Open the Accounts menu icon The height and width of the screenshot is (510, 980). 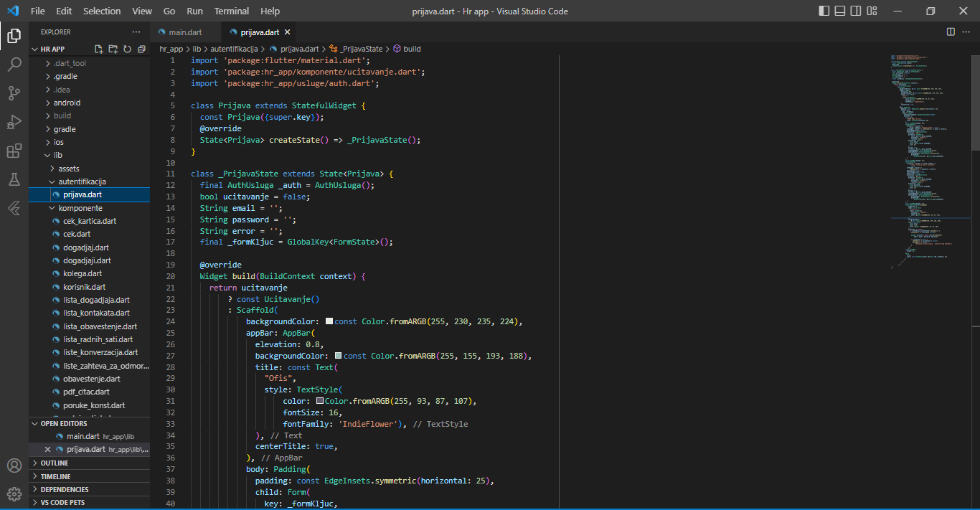[x=14, y=466]
